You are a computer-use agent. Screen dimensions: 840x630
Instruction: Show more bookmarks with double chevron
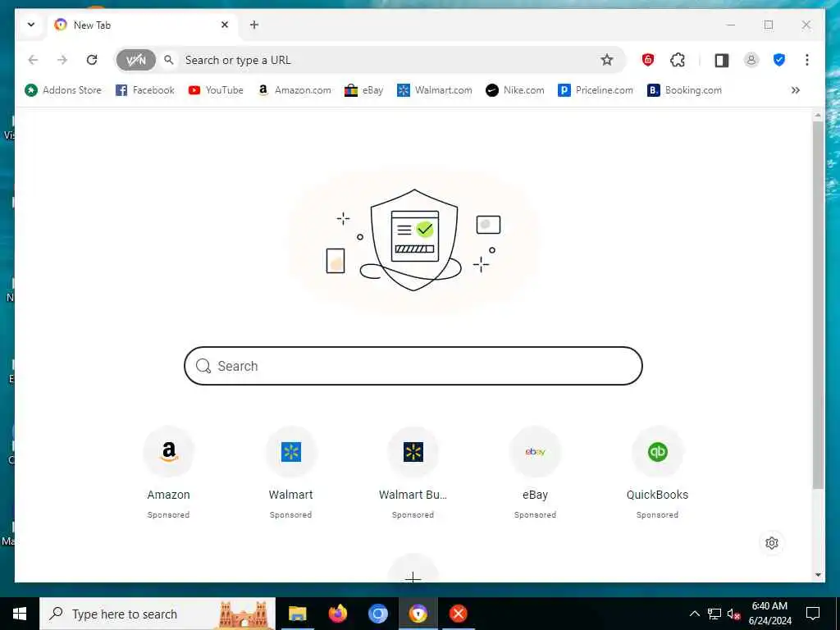tap(796, 90)
